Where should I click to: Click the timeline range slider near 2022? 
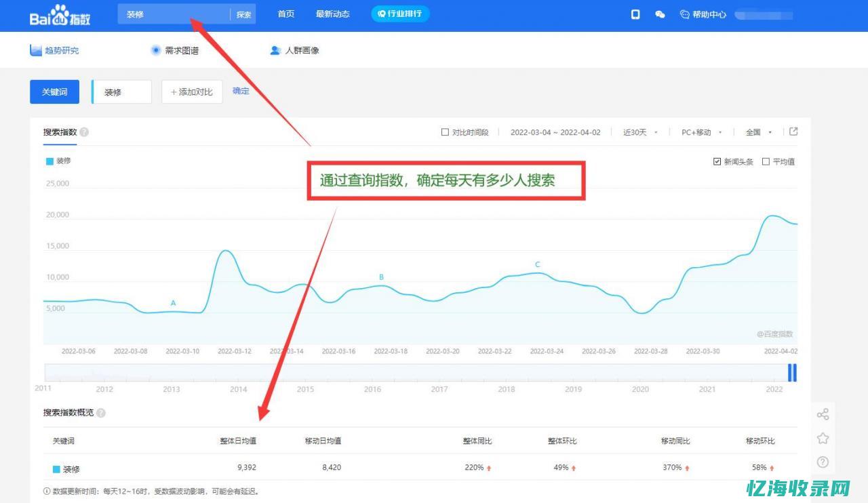[791, 372]
